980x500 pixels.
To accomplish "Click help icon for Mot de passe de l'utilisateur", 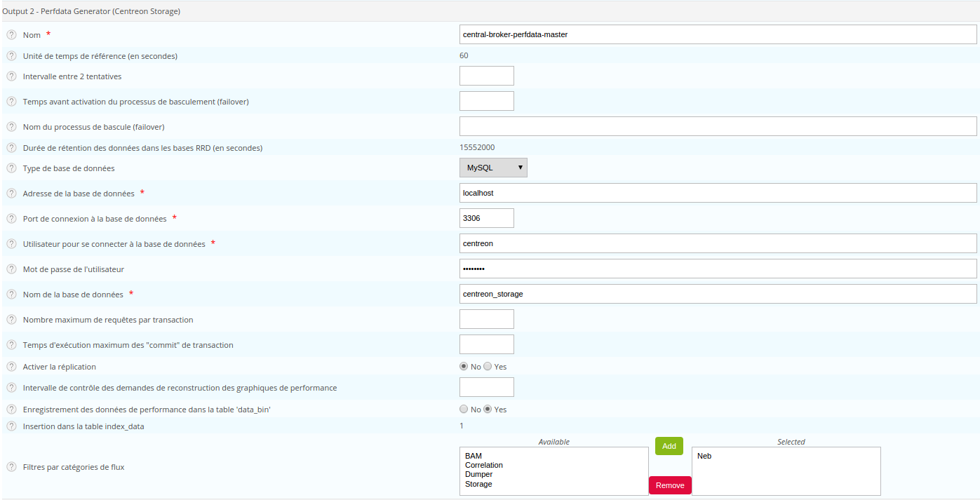I will coord(11,269).
